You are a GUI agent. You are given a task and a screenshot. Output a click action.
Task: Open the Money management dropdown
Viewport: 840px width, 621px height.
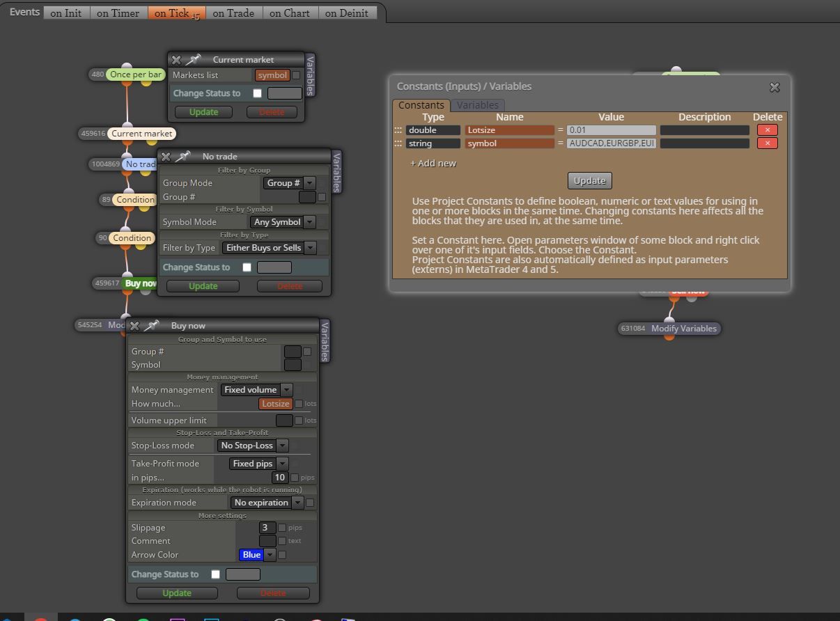tap(256, 390)
